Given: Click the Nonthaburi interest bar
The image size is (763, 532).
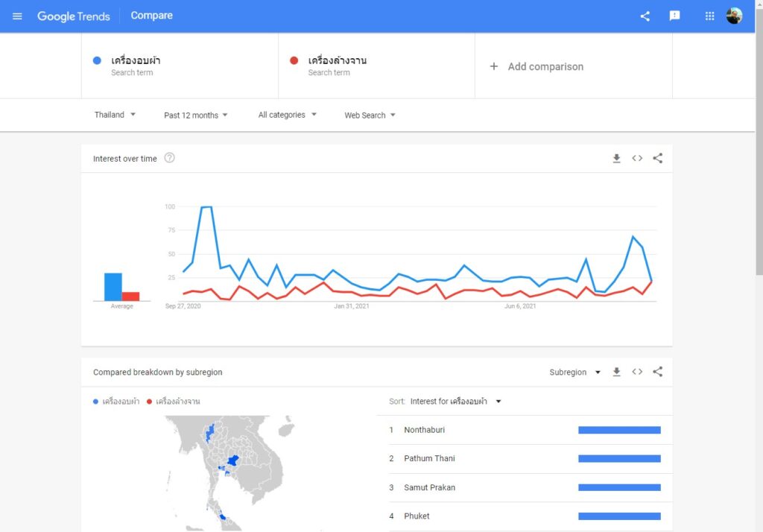Looking at the screenshot, I should click(619, 430).
